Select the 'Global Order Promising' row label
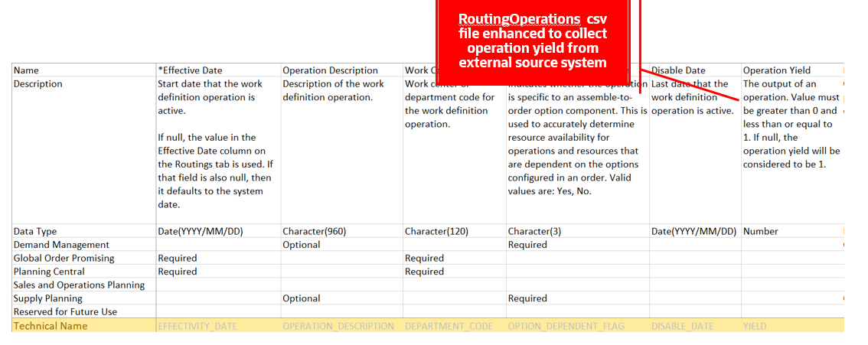This screenshot has height=345, width=868. point(84,259)
